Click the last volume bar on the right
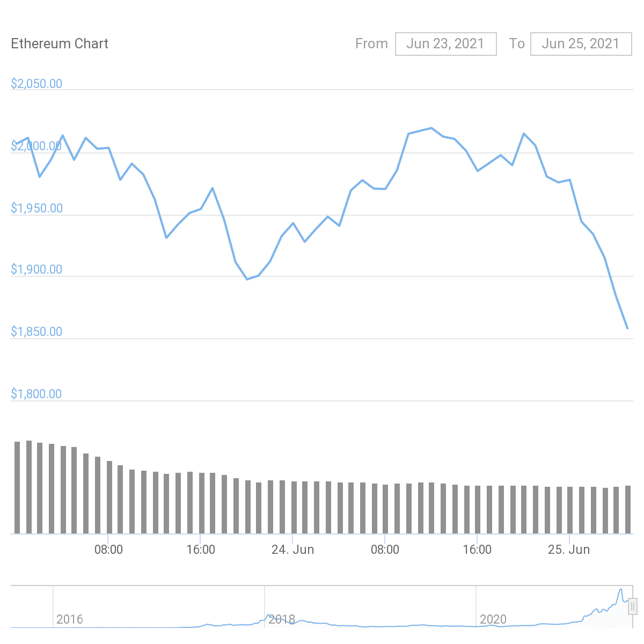Image resolution: width=644 pixels, height=644 pixels. click(x=627, y=509)
